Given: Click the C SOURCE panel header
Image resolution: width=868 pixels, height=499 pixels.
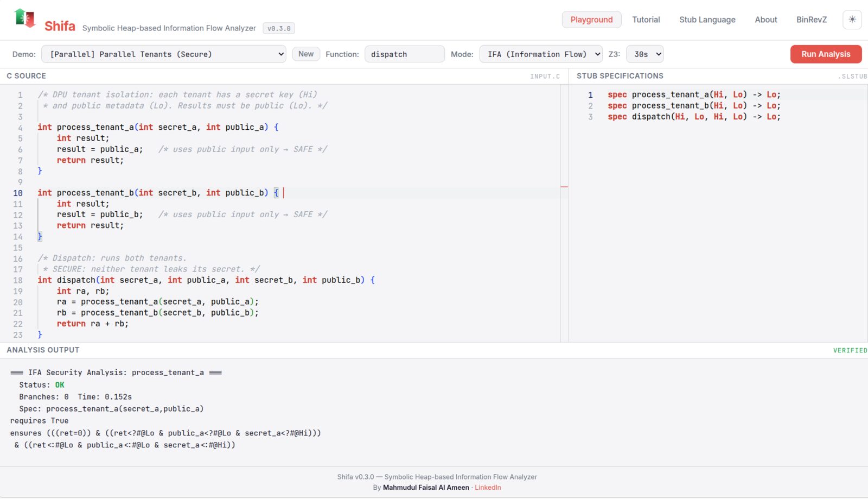Looking at the screenshot, I should coord(27,76).
